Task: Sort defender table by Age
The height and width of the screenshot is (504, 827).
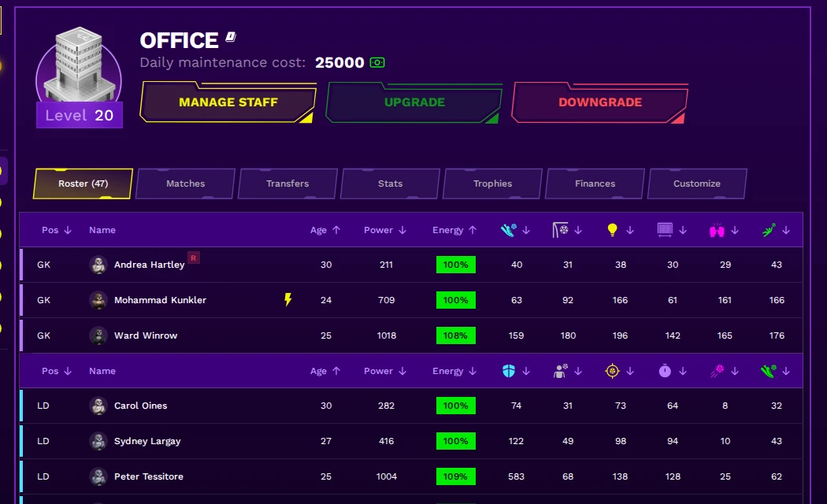Action: pos(325,371)
